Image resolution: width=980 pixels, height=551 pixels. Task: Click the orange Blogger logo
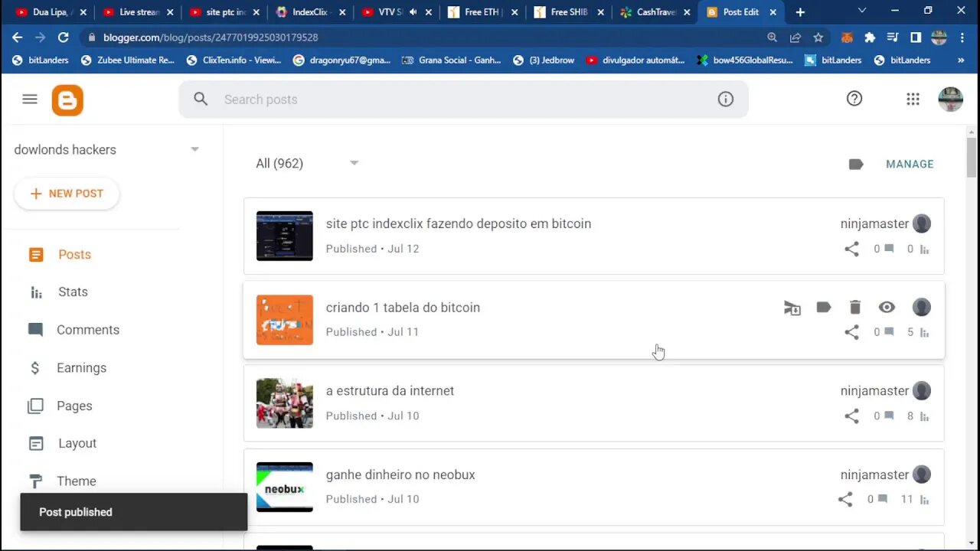[x=67, y=100]
